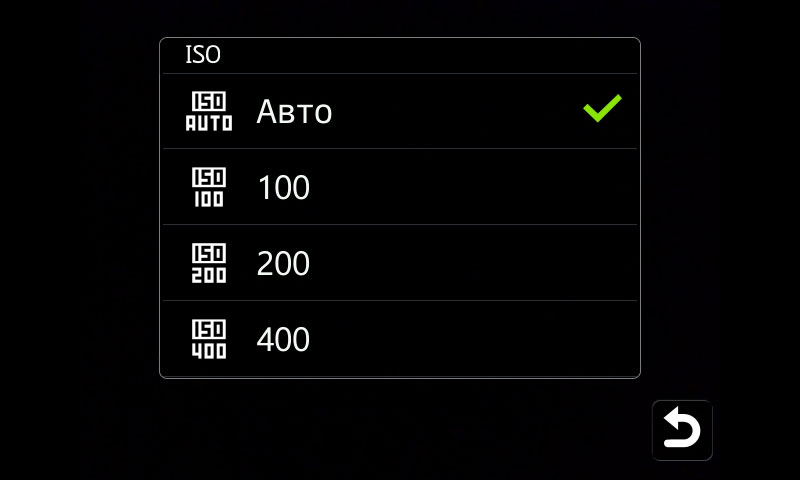800x480 pixels.
Task: Click the ISO 200 icon
Action: point(208,263)
